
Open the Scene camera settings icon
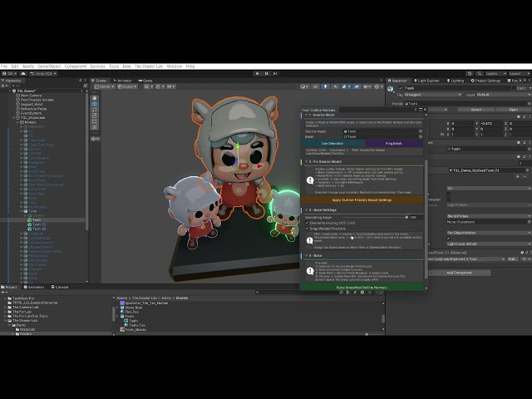pyautogui.click(x=367, y=86)
